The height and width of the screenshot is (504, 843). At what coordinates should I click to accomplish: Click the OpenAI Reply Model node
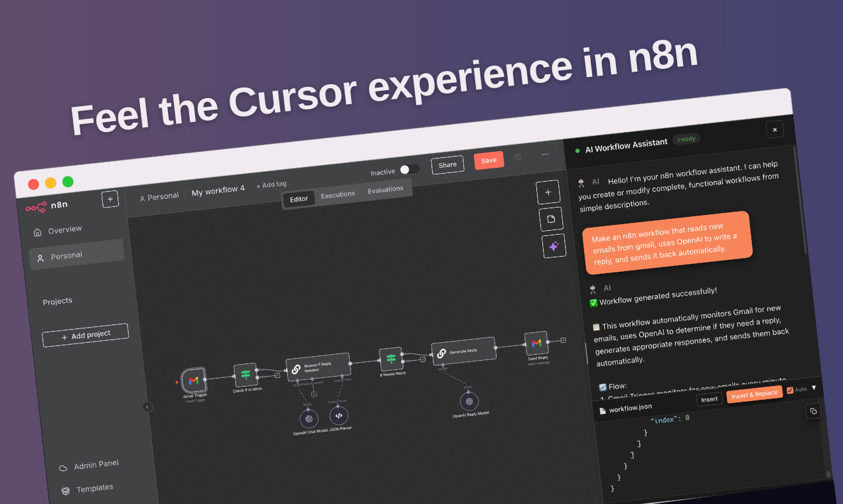(469, 401)
